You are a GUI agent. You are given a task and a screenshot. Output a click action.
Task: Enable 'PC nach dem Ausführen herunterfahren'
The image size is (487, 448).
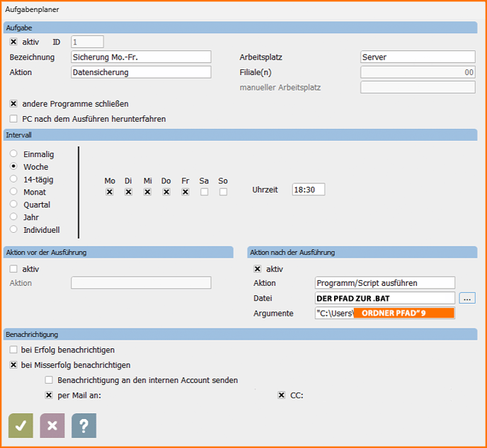[13, 119]
